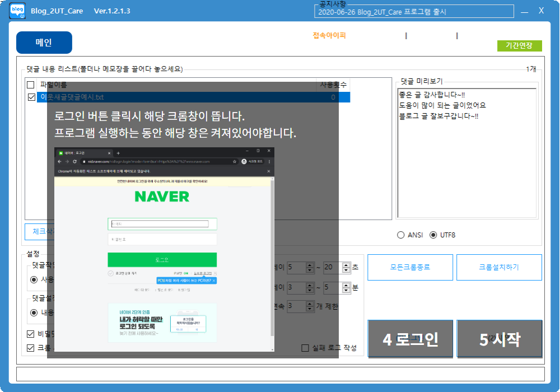Increase the maximum seconds delay (value 20)
This screenshot has height=392, width=560.
346,264
